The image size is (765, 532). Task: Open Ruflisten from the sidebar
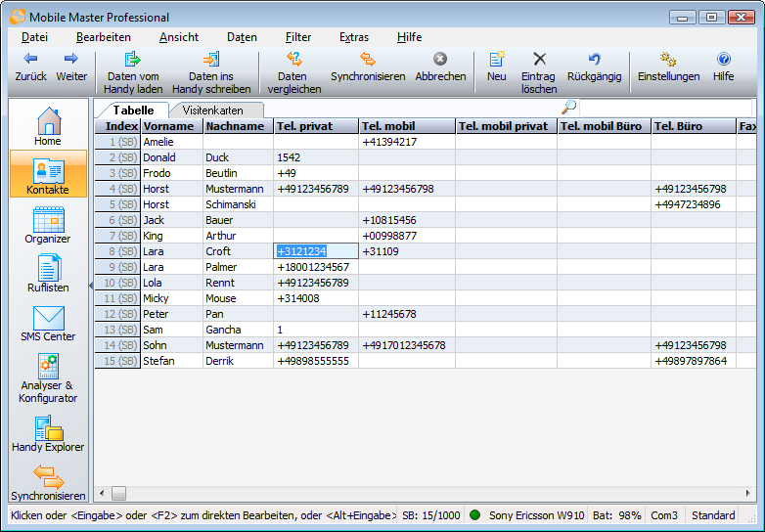[48, 274]
